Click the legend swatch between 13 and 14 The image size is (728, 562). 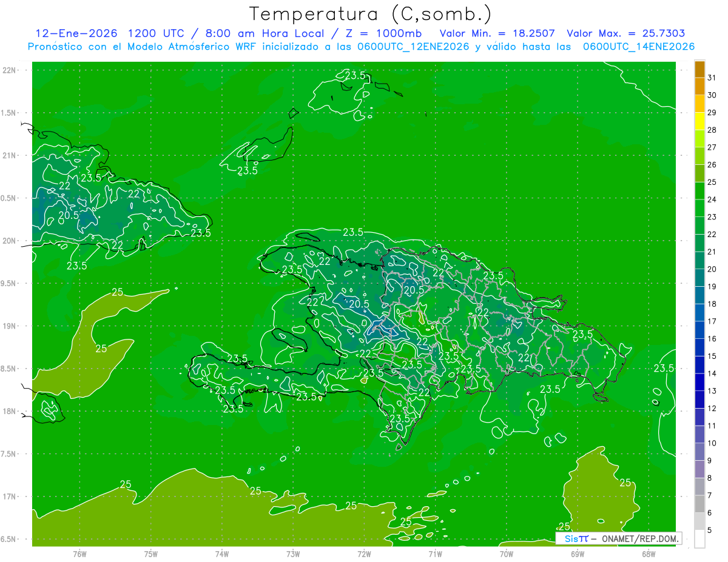tap(699, 383)
